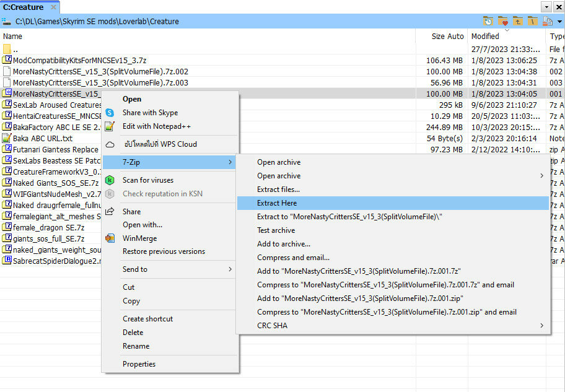The width and height of the screenshot is (565, 392).
Task: Sort by the Size Auto column header
Action: pos(442,37)
